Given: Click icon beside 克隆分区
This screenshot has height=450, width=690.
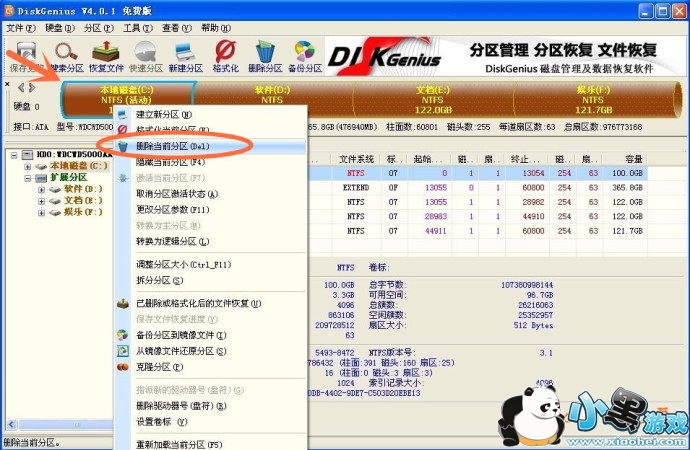Looking at the screenshot, I should coord(123,367).
